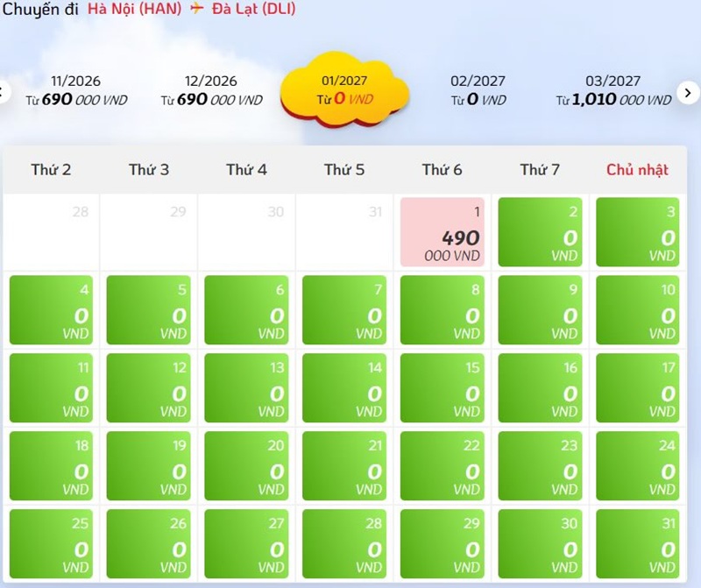Choose the 13th fare cell
The height and width of the screenshot is (588, 701).
coord(246,387)
